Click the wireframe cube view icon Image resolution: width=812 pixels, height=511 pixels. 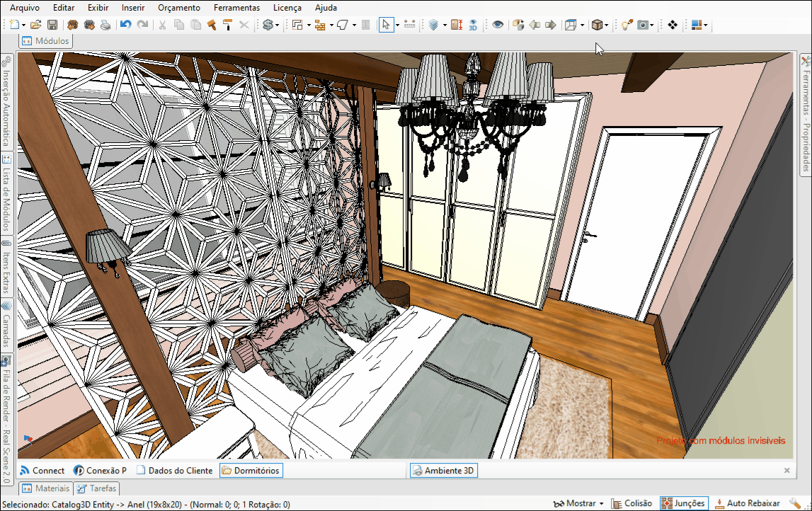point(571,25)
